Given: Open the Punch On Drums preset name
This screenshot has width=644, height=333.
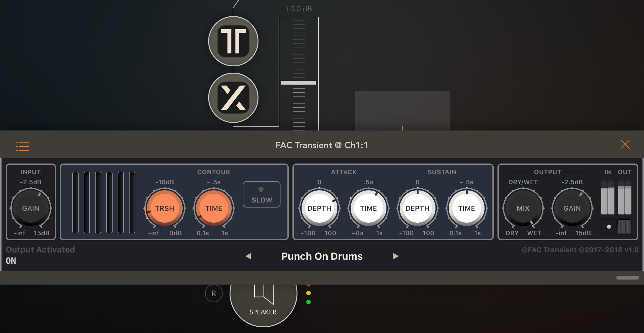Looking at the screenshot, I should (x=322, y=256).
